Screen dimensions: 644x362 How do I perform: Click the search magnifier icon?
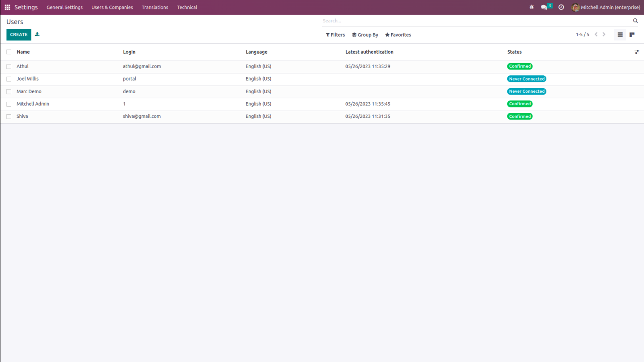click(x=635, y=21)
